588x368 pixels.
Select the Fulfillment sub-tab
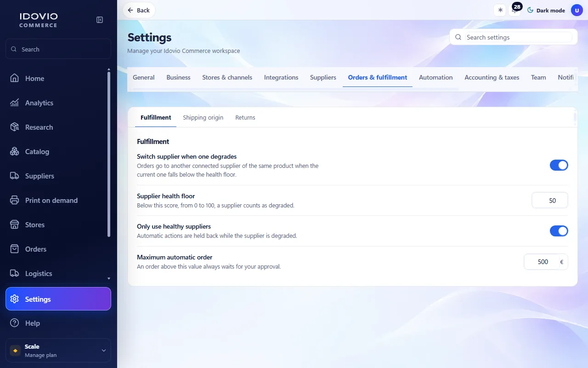[x=156, y=118]
